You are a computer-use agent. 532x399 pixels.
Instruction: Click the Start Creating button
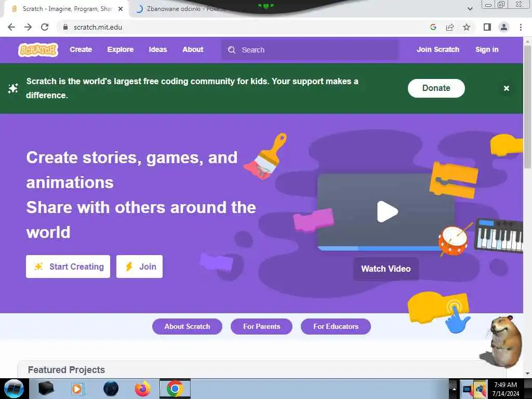point(68,267)
